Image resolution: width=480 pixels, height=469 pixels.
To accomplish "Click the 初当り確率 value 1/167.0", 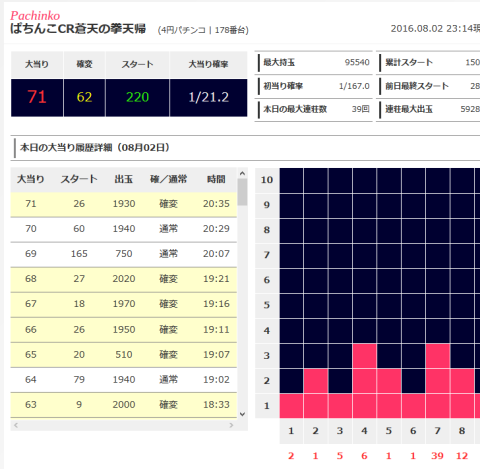I will coord(354,86).
